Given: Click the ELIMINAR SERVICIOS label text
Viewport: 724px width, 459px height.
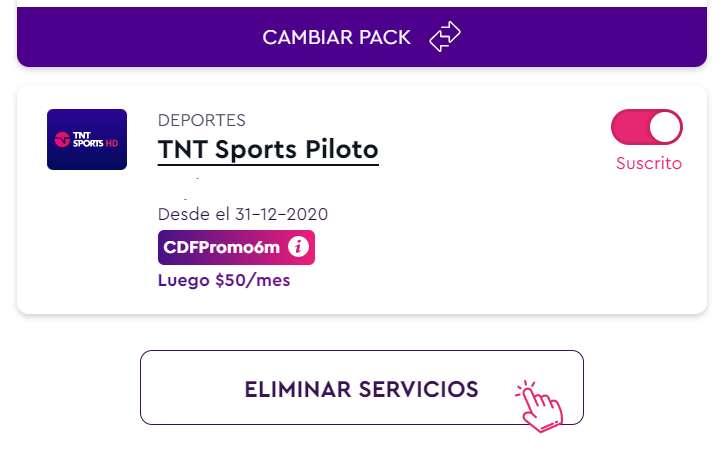Looking at the screenshot, I should point(362,389).
